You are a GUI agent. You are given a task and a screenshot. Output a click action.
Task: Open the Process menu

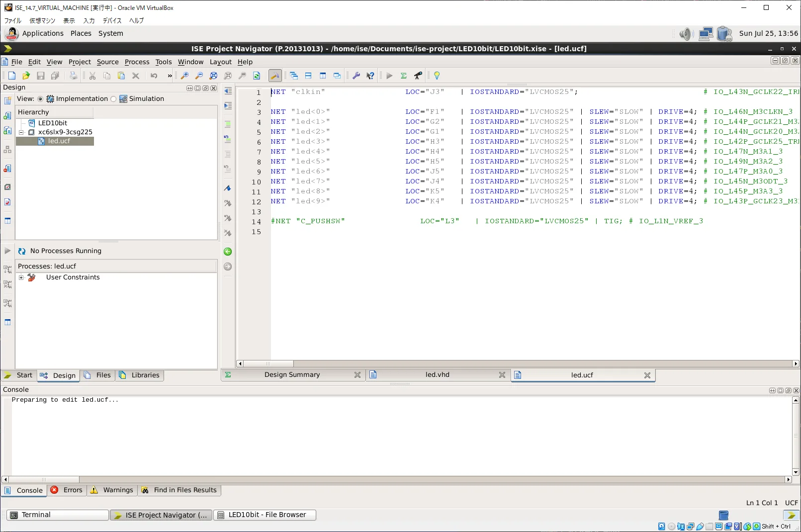137,62
